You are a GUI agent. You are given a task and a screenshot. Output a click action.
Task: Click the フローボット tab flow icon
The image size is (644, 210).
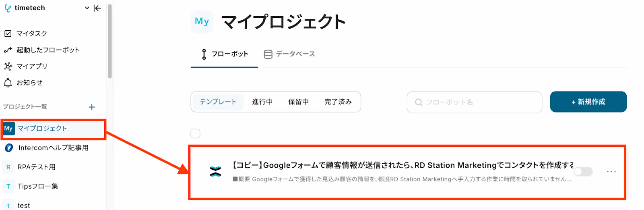click(204, 54)
